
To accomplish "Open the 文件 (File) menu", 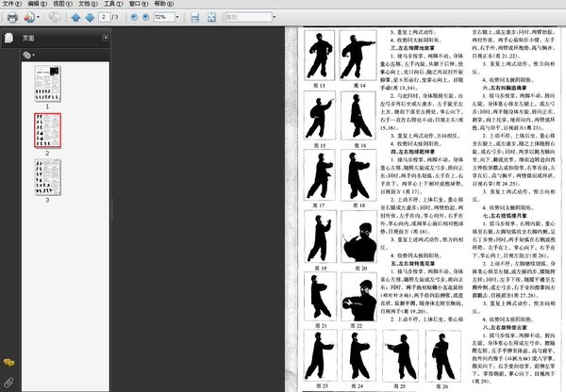I will (x=13, y=4).
